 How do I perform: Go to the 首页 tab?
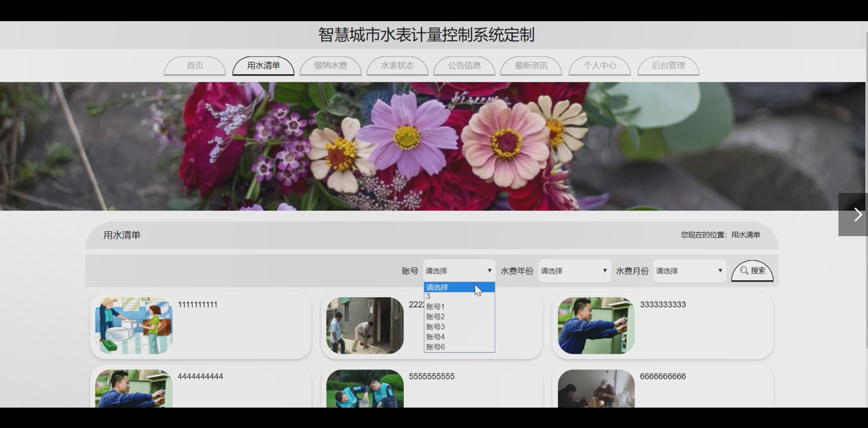(x=195, y=65)
